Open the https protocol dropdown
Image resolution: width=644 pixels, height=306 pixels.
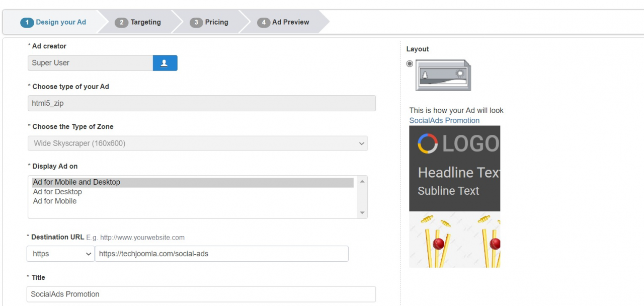tap(60, 254)
